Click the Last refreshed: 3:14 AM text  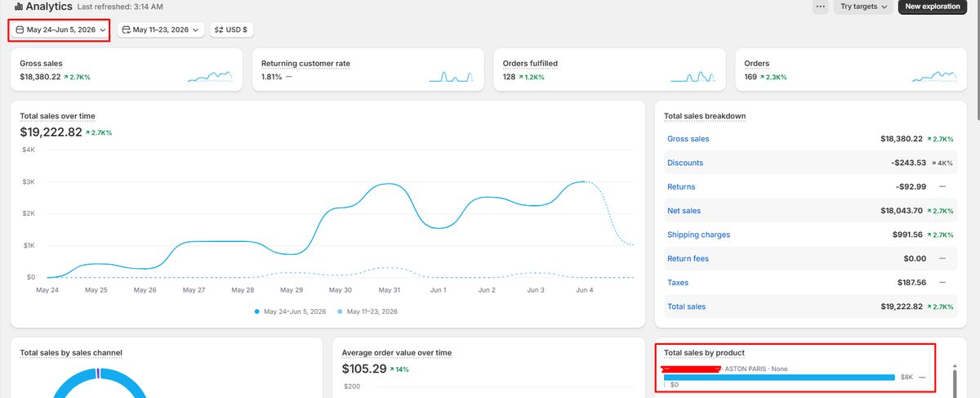(120, 7)
